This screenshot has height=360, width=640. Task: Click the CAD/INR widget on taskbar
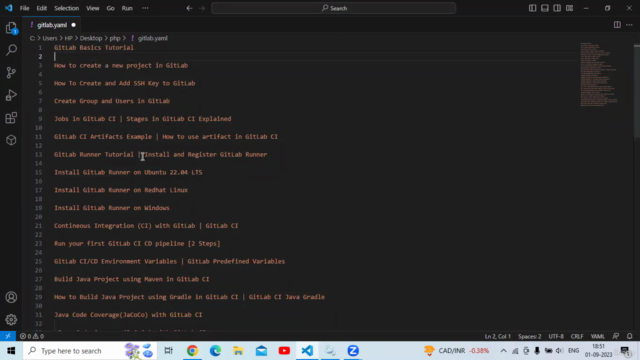[456, 351]
